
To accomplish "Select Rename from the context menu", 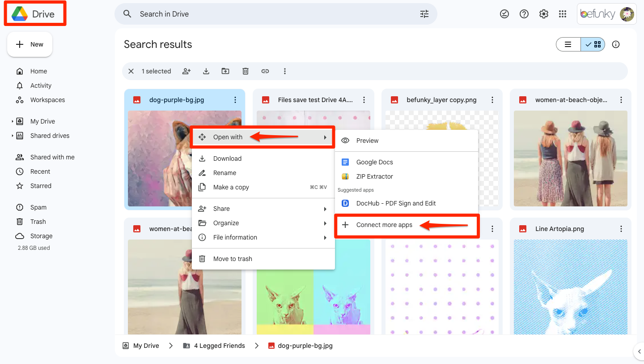I will coord(225,173).
